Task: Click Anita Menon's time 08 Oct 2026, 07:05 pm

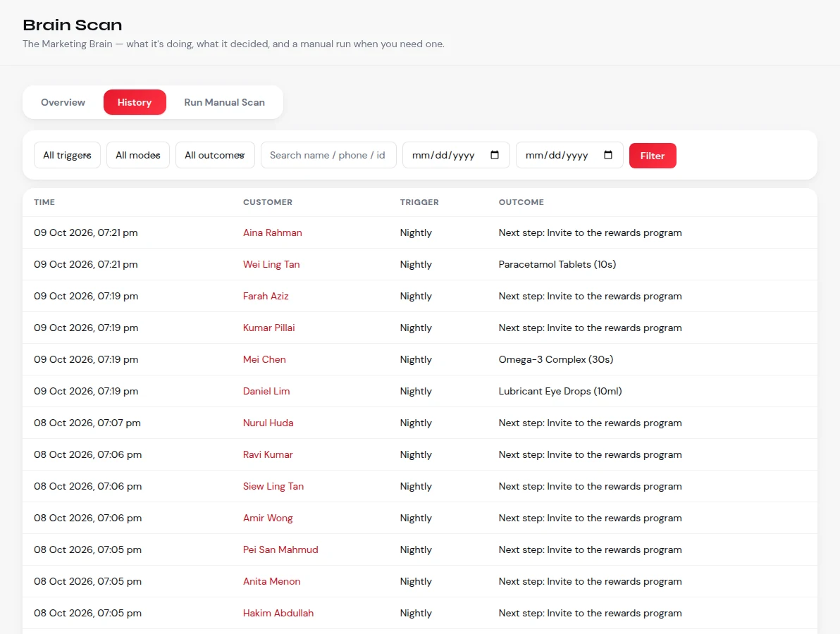Action: [x=88, y=581]
